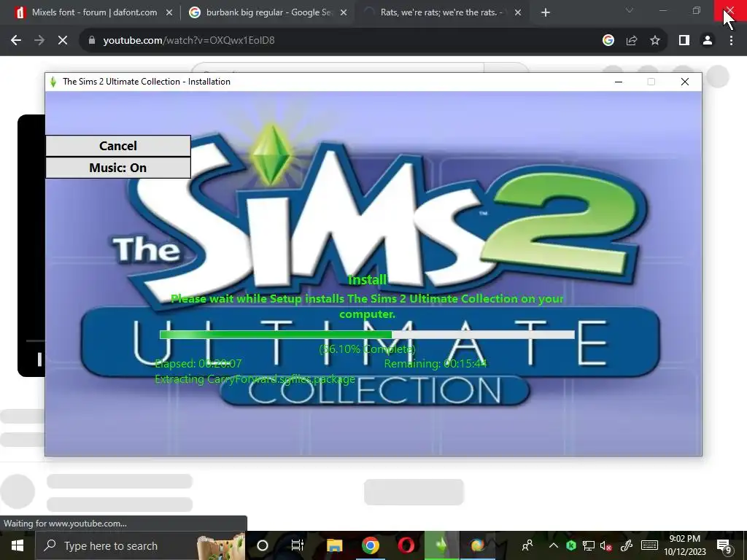Open the 9:02 PM clock calendar
This screenshot has height=560, width=747.
pos(684,545)
